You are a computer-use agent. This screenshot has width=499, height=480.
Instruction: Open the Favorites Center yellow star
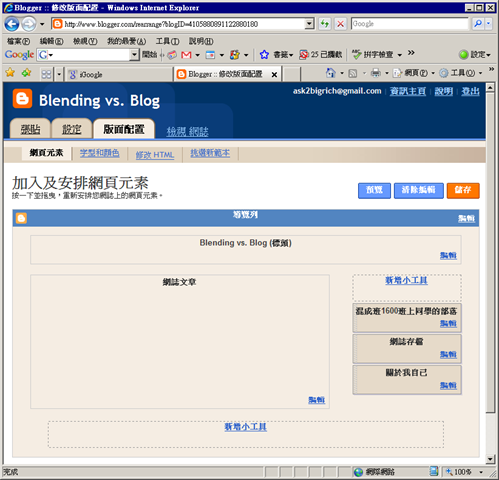click(10, 73)
